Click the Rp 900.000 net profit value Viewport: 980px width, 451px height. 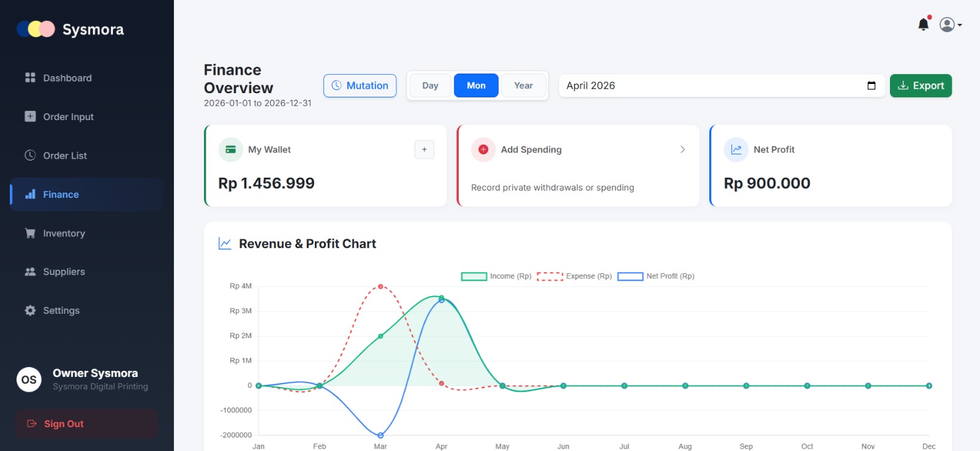(767, 183)
